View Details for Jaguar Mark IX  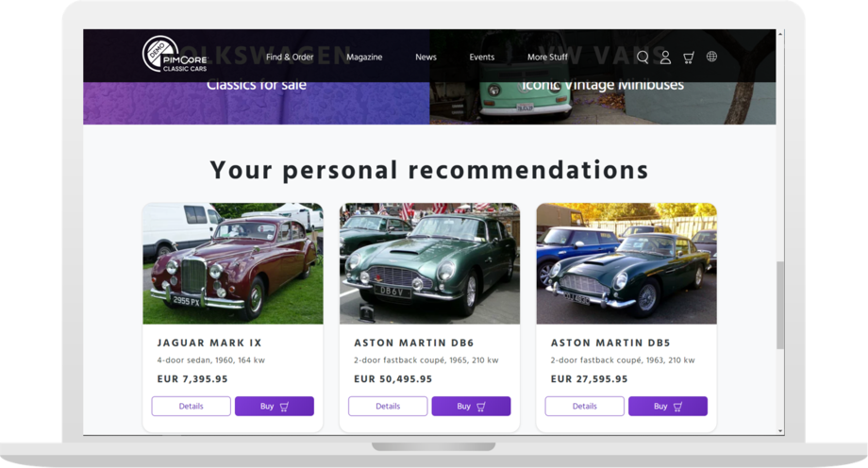coord(192,407)
